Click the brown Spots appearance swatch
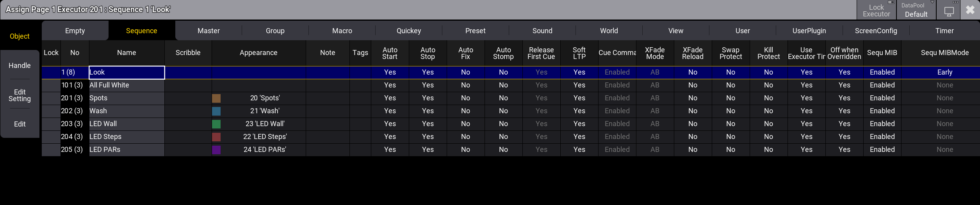This screenshot has height=205, width=980. click(x=216, y=98)
